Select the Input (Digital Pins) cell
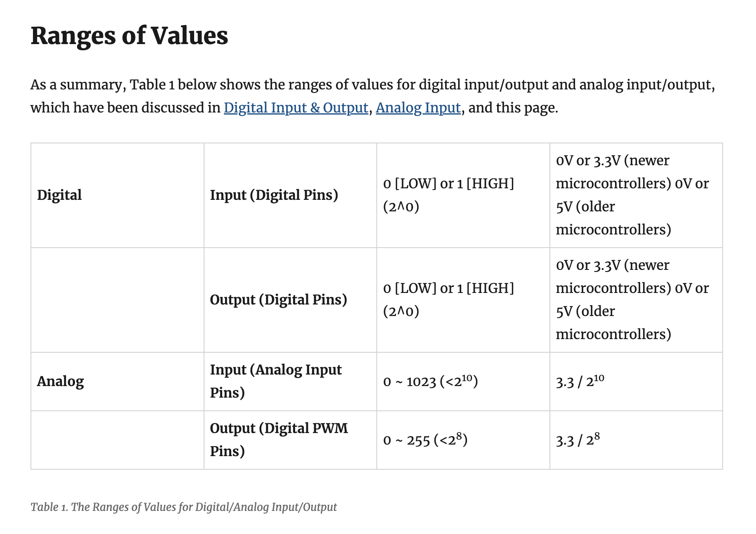 click(274, 195)
